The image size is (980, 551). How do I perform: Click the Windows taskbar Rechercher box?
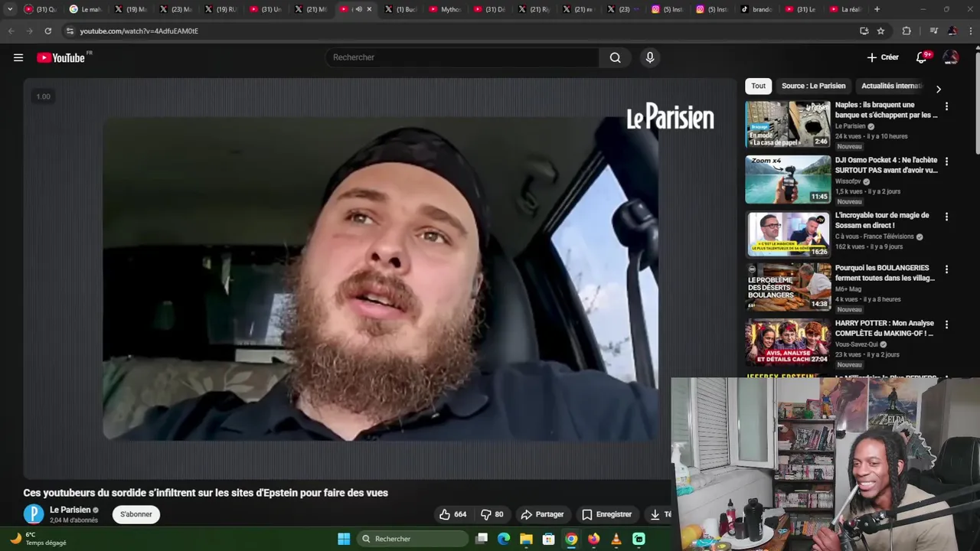click(x=413, y=539)
